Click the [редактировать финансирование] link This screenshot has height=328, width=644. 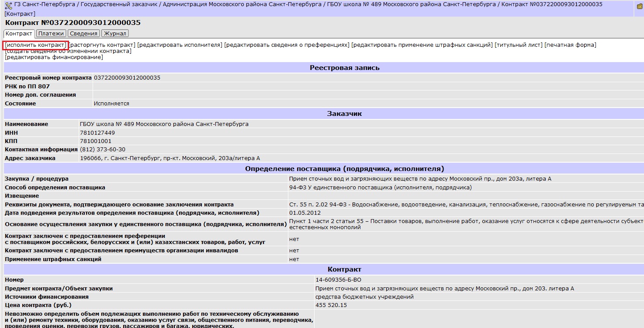pos(54,57)
